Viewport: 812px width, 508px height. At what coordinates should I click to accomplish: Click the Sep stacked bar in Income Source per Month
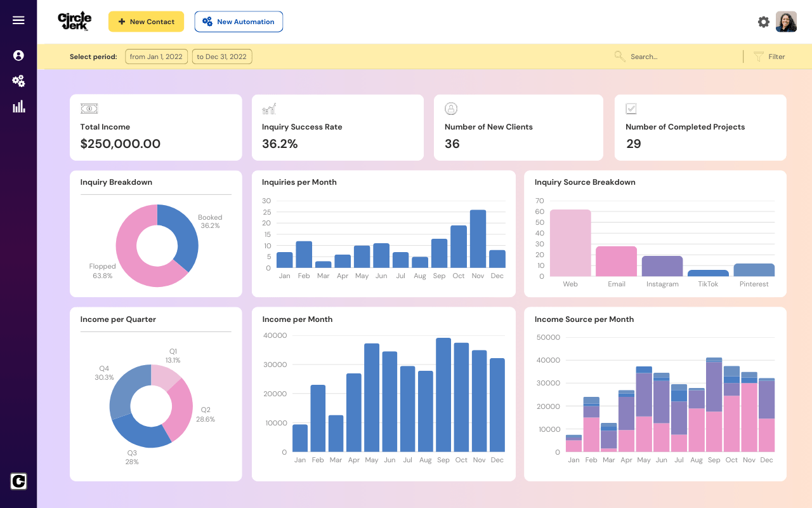(714, 404)
